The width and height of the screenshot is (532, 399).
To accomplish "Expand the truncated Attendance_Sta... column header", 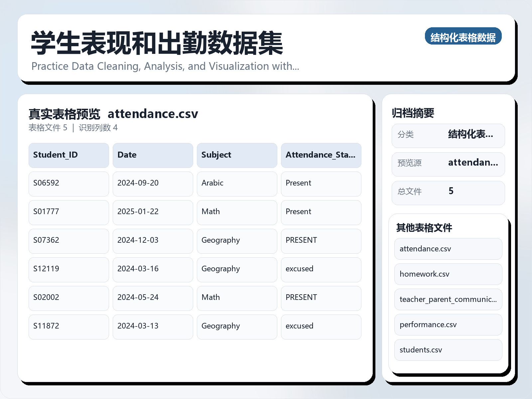I will pos(321,155).
